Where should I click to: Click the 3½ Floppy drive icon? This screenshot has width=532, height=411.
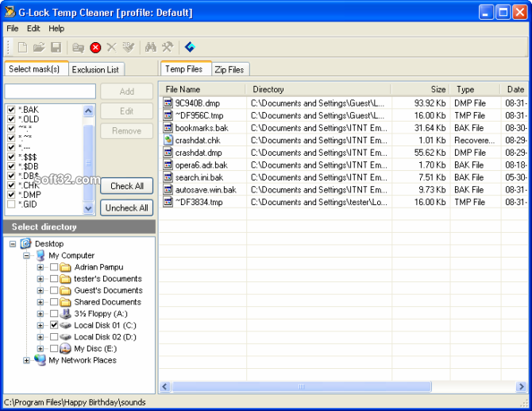coord(65,313)
